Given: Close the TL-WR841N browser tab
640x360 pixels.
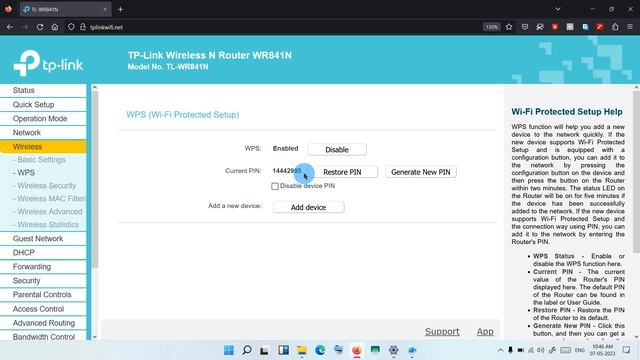Looking at the screenshot, I should pos(105,9).
